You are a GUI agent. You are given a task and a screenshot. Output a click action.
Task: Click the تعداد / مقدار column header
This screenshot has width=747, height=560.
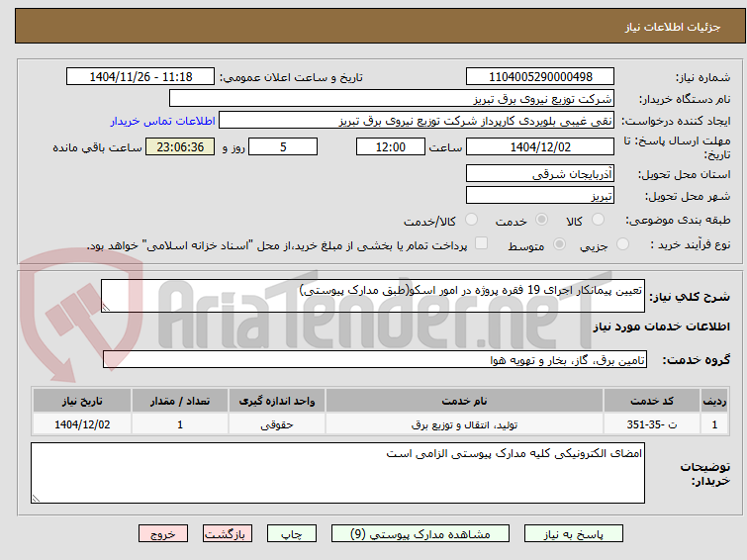coord(180,401)
